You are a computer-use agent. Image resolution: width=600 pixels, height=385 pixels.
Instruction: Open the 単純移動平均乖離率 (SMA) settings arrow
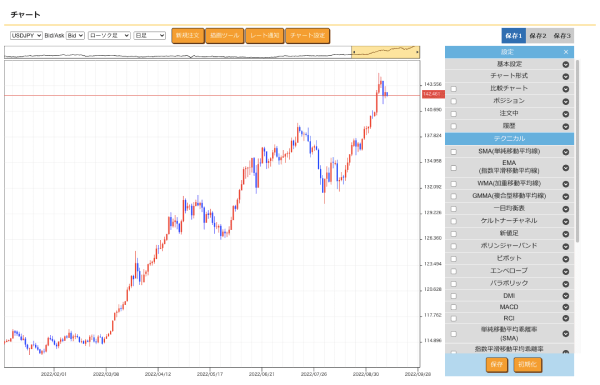[x=566, y=334]
